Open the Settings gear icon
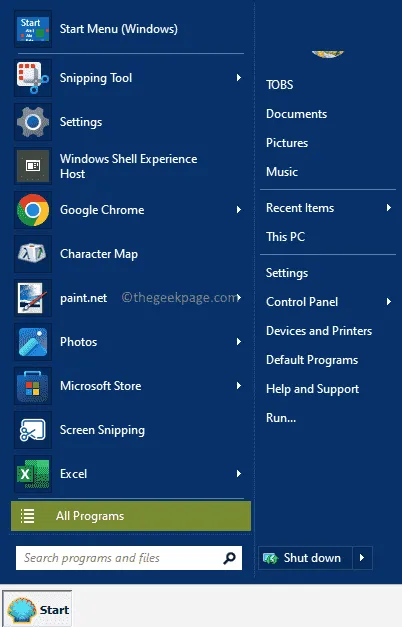402x627 pixels. (x=33, y=122)
